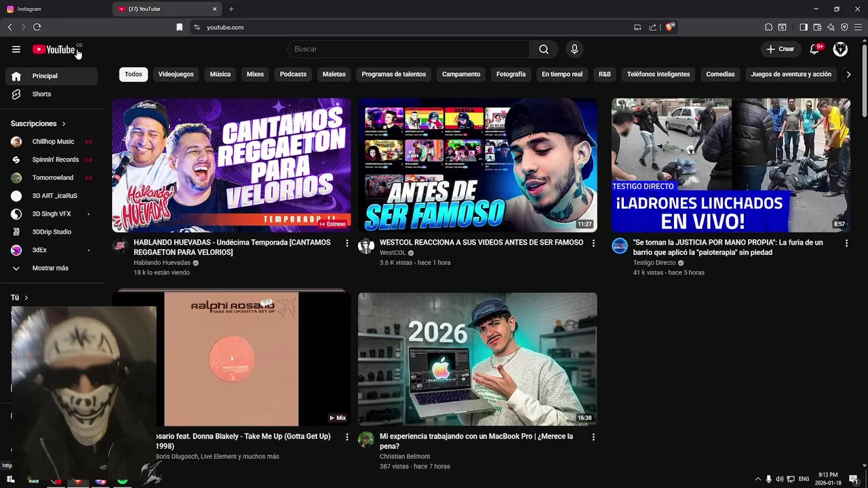Select the Maletas filter chip
This screenshot has width=868, height=488.
(334, 75)
